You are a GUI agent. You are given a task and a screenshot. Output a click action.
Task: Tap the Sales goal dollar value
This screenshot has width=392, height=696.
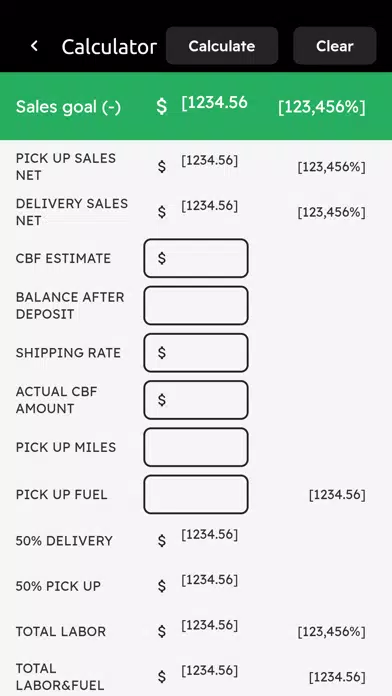(214, 103)
